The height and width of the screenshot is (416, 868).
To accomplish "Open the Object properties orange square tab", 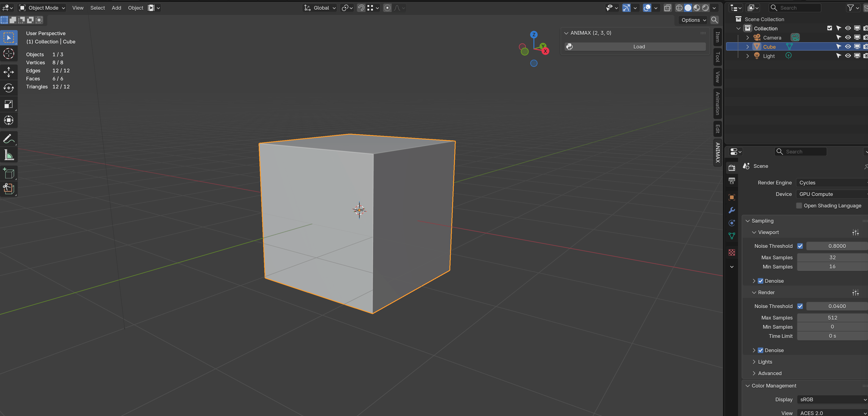I will (732, 197).
